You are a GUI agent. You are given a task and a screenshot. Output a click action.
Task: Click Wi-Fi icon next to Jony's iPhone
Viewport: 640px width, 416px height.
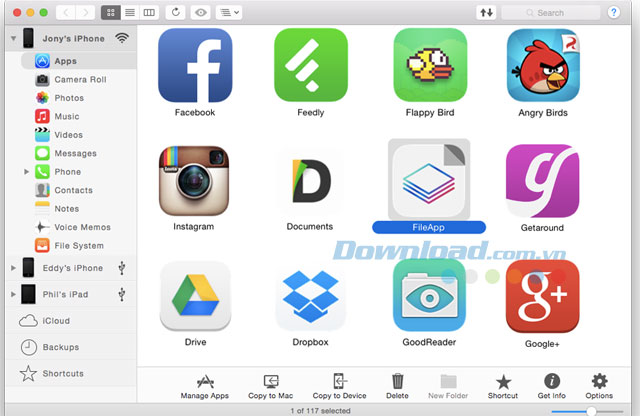point(122,38)
